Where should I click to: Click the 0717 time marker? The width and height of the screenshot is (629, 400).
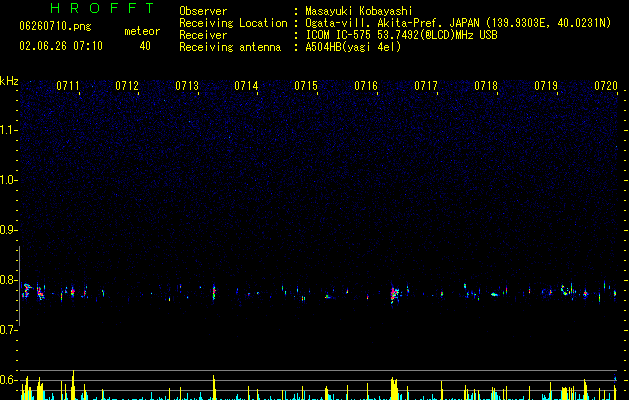click(426, 86)
